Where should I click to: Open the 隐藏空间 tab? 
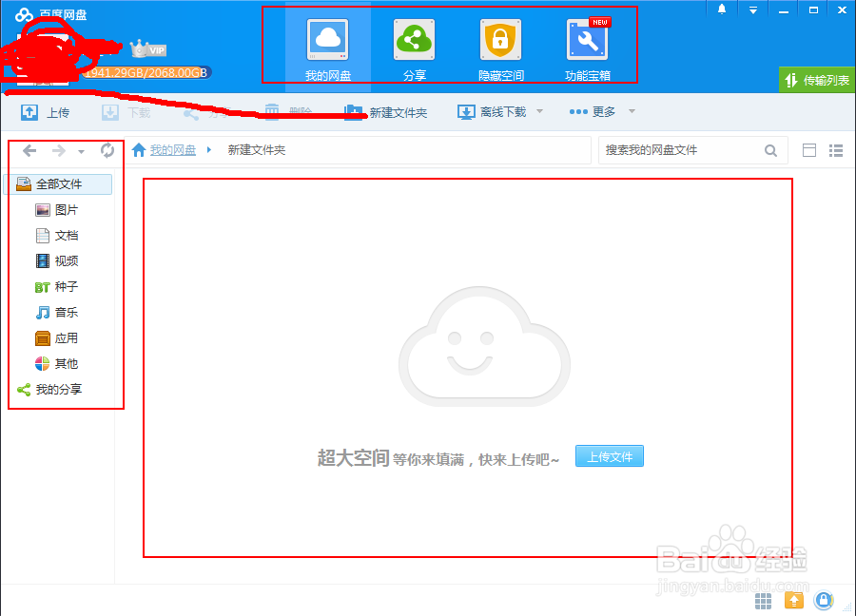pyautogui.click(x=500, y=49)
